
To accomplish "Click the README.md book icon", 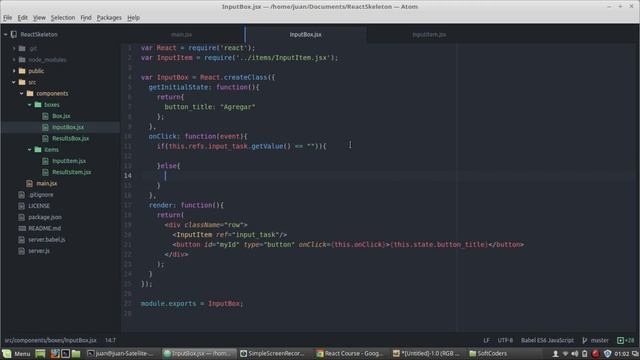I will (x=22, y=229).
